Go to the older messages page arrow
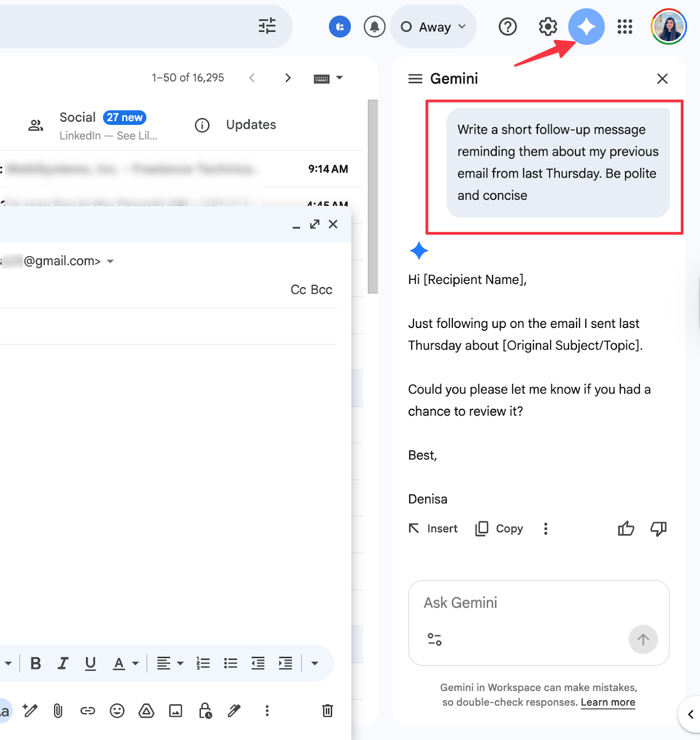This screenshot has height=740, width=700. 288,78
